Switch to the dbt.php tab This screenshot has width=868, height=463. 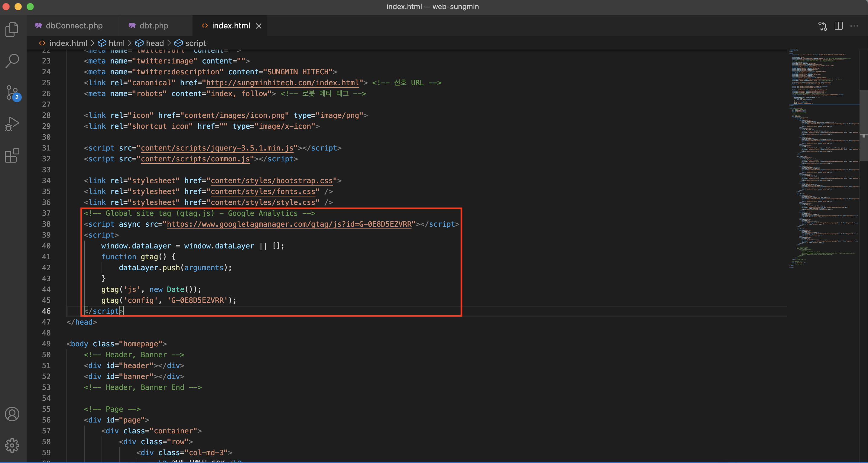pyautogui.click(x=154, y=26)
